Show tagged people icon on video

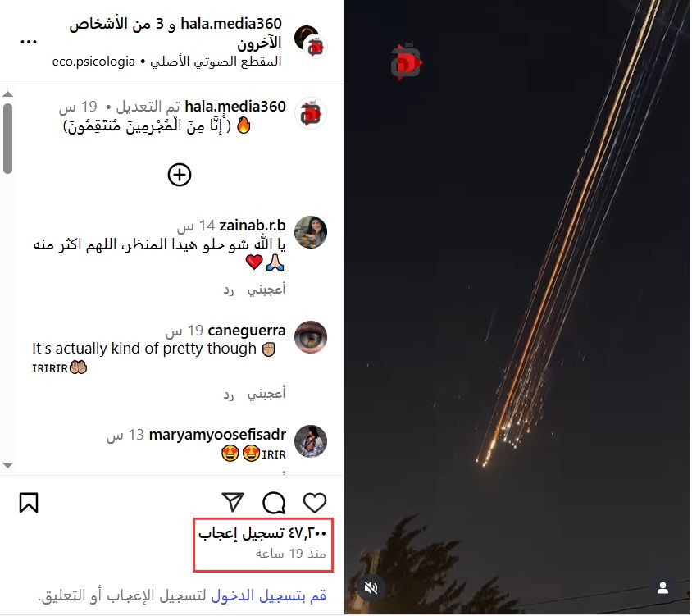pyautogui.click(x=662, y=588)
